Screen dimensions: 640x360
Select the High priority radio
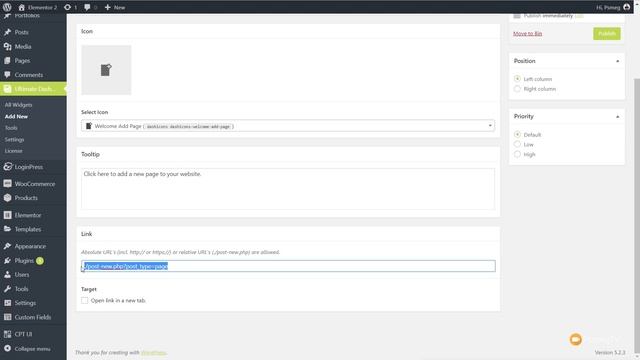point(517,154)
